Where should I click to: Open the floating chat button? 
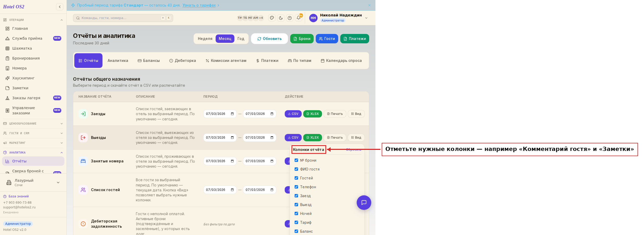[x=364, y=203]
